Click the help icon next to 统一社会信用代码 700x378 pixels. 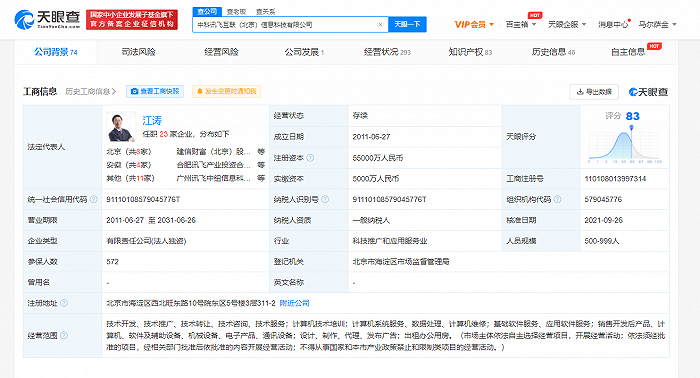click(x=94, y=199)
